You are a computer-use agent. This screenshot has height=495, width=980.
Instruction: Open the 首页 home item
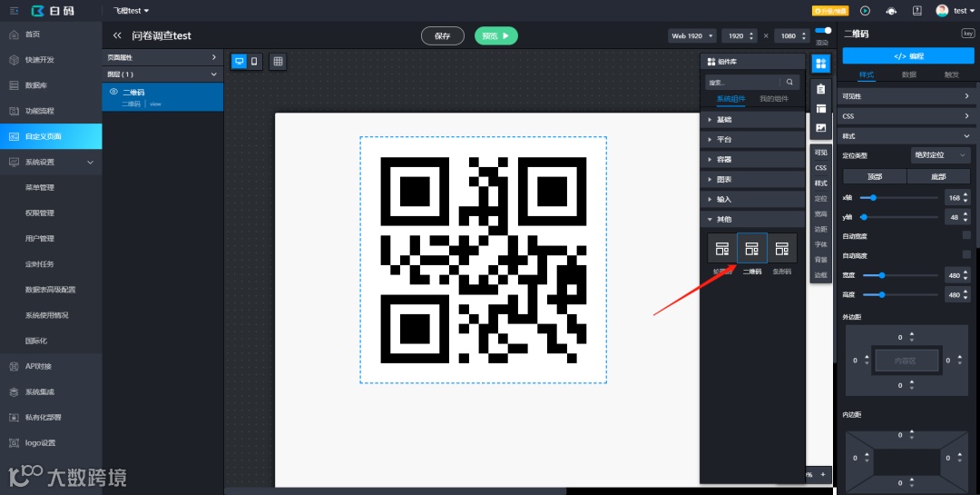pyautogui.click(x=51, y=35)
